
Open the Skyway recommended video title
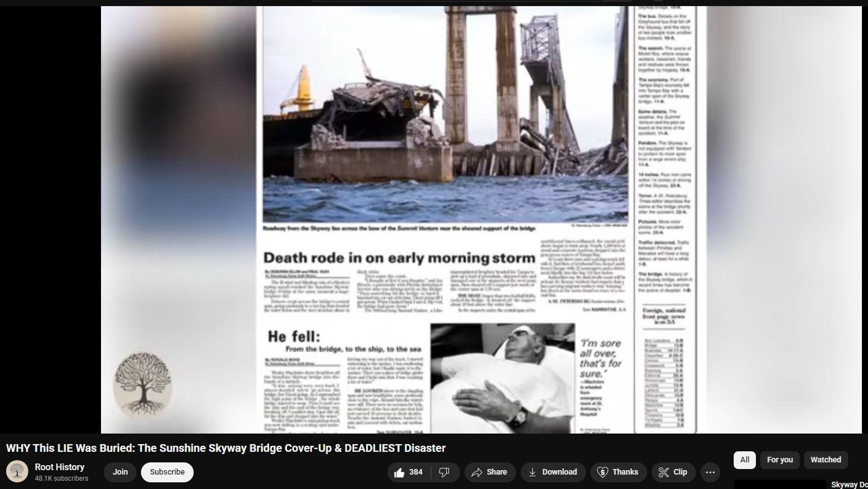[849, 485]
